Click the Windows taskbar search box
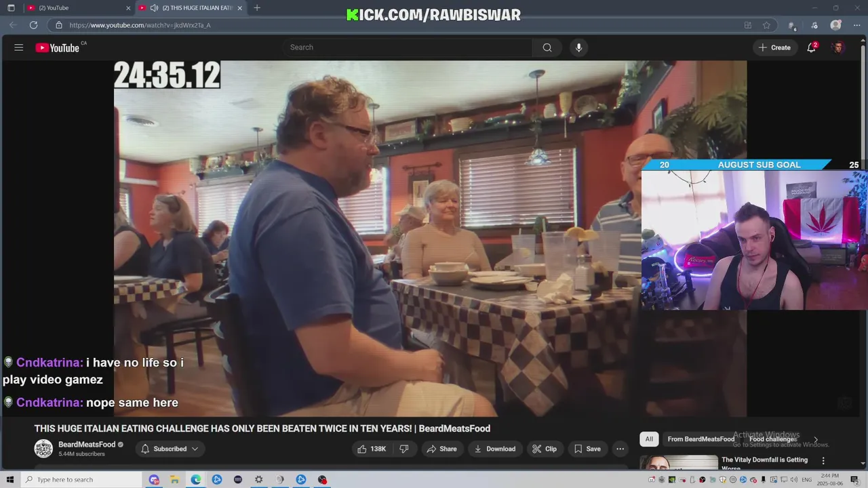This screenshot has width=868, height=488. point(81,480)
